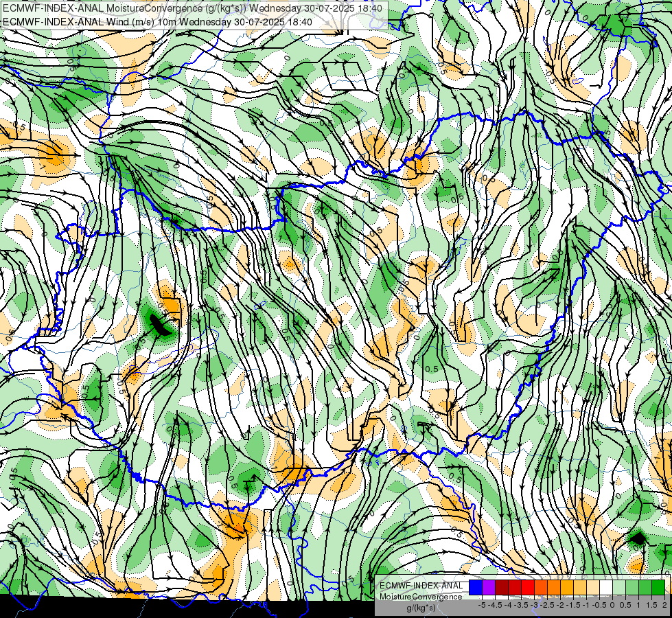The image size is (672, 618).
Task: Click the light orange swatch between -1.5 and -1
Action: (x=580, y=588)
